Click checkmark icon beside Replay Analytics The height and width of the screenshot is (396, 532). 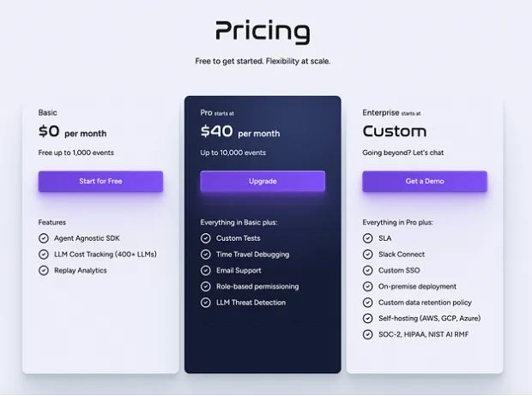[44, 271]
